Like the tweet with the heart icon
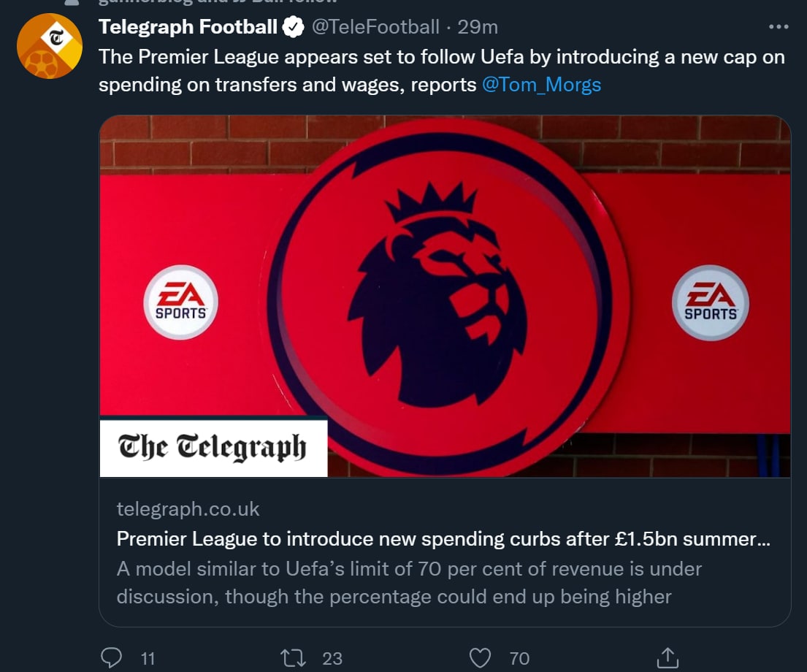This screenshot has height=672, width=807. [480, 658]
